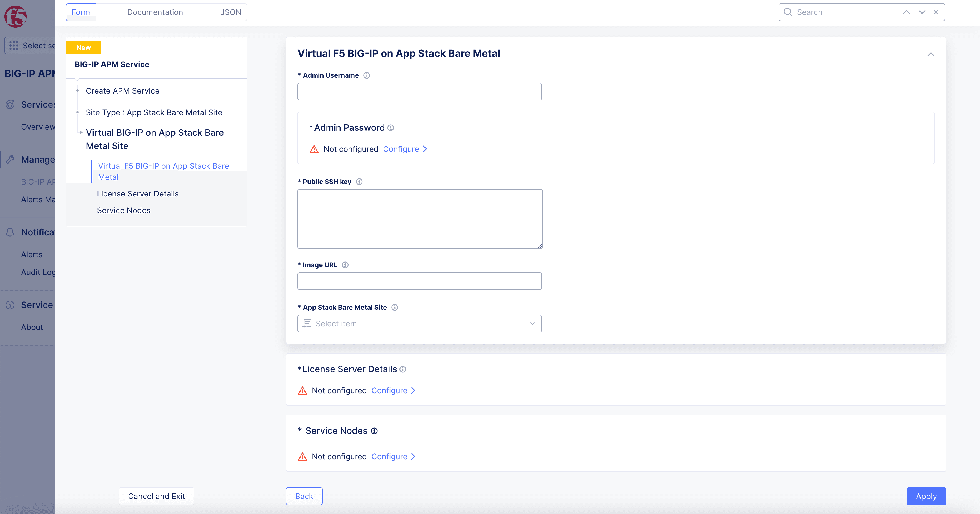The width and height of the screenshot is (980, 514).
Task: Open Alerts Management in the sidebar
Action: tap(38, 200)
